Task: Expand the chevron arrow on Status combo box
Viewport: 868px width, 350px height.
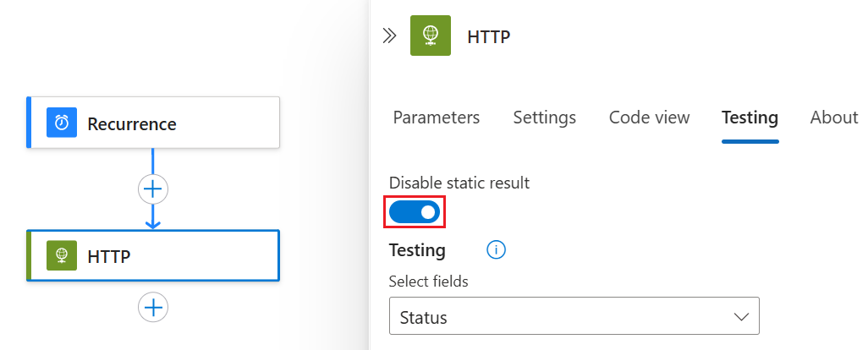Action: 741,318
